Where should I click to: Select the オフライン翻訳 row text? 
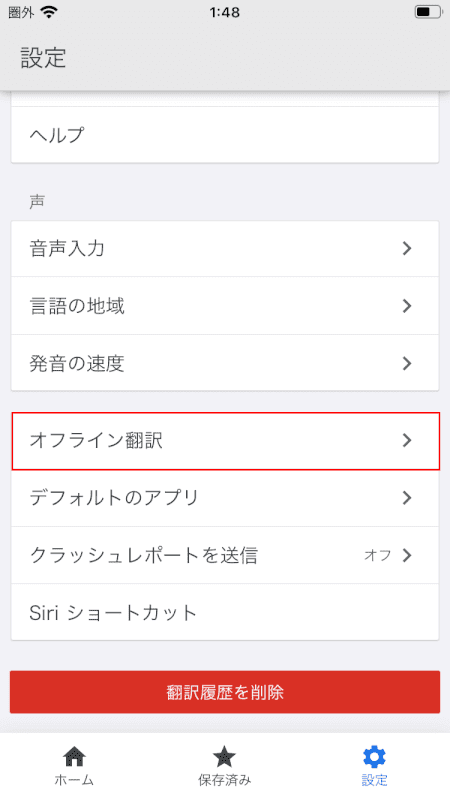point(96,440)
